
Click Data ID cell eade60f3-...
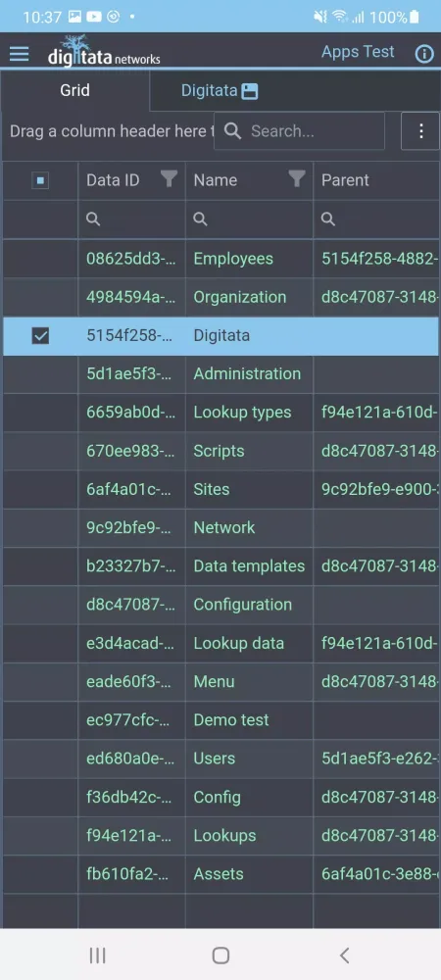point(131,681)
